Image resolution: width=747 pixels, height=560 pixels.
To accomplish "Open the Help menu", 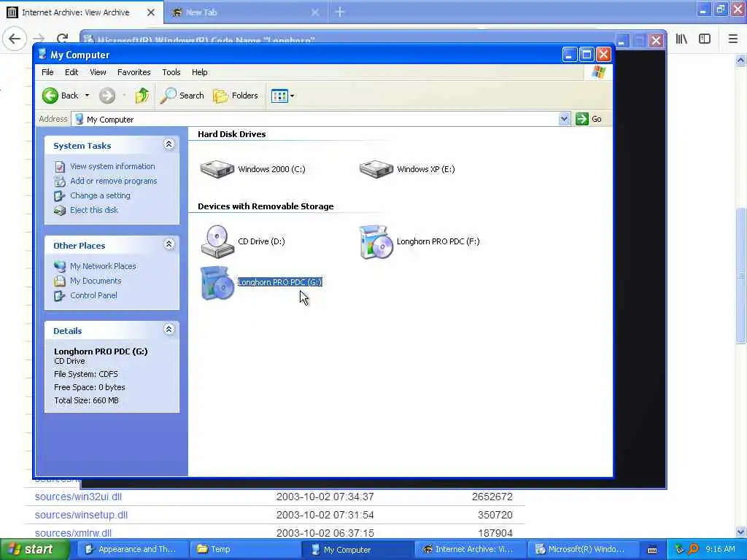I will point(200,72).
